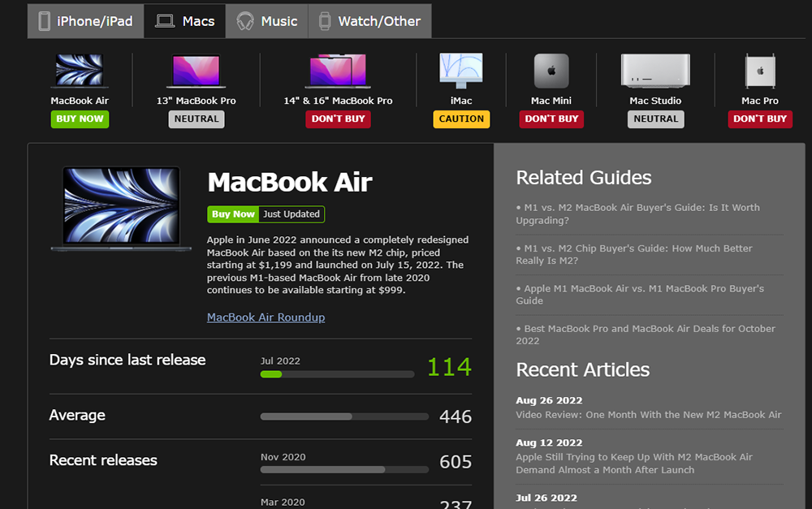Click the Jul 26 2022 article date

pyautogui.click(x=546, y=498)
